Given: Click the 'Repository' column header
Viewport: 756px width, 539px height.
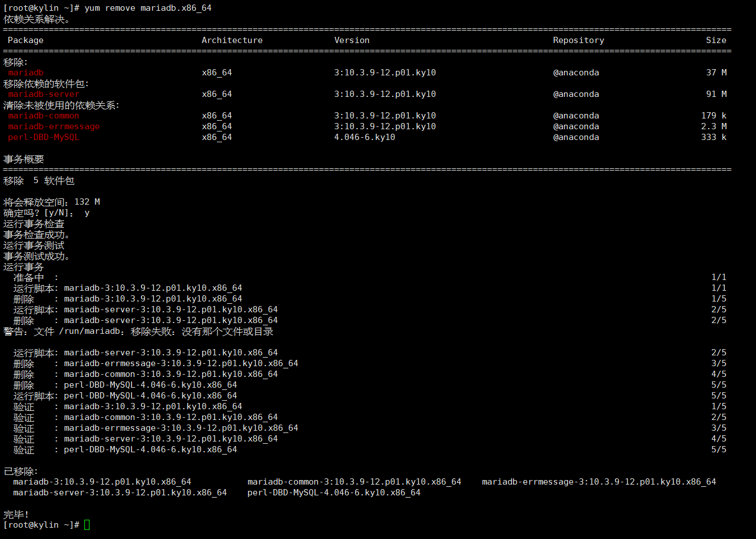Looking at the screenshot, I should (x=579, y=40).
